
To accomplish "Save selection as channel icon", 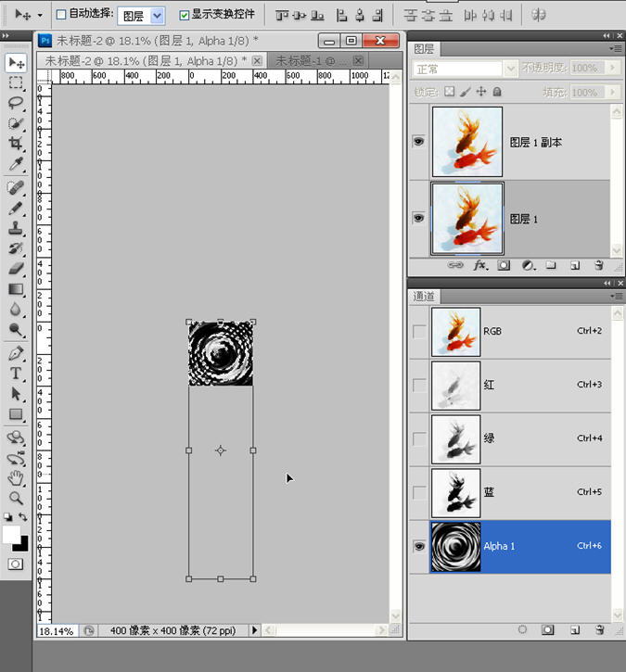I will click(547, 629).
